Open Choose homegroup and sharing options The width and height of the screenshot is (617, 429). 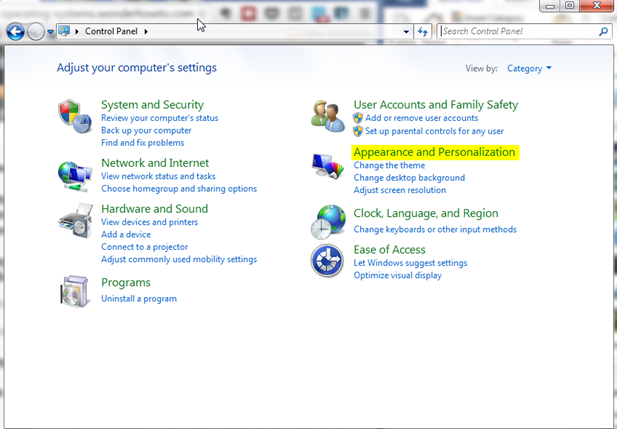(x=179, y=189)
